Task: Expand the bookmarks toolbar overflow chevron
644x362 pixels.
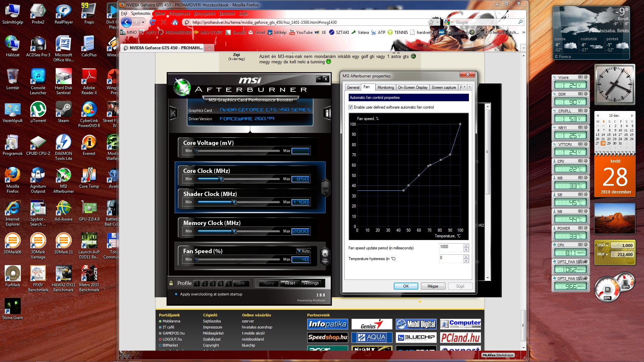Action: pos(524,33)
